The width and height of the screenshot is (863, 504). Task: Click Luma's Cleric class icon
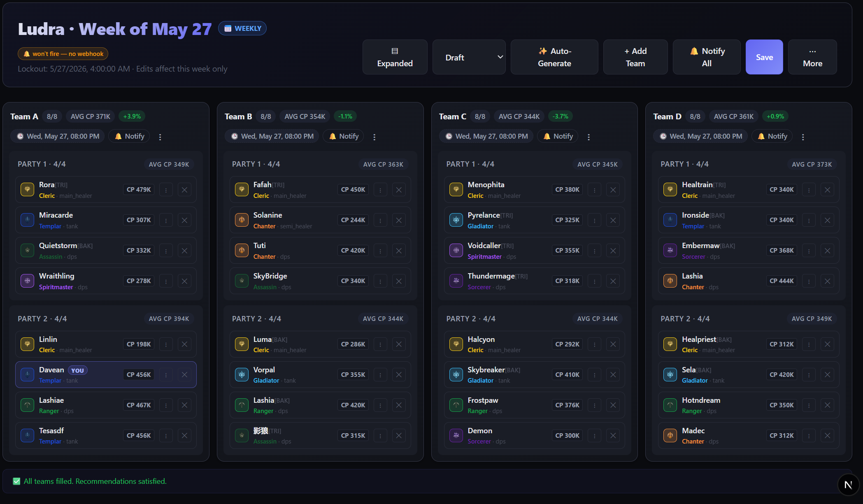pos(242,344)
